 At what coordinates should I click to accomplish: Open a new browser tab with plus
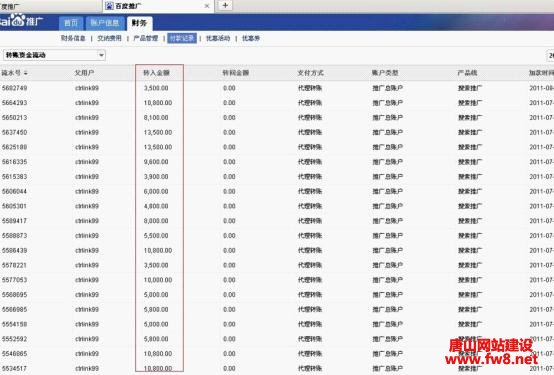225,6
